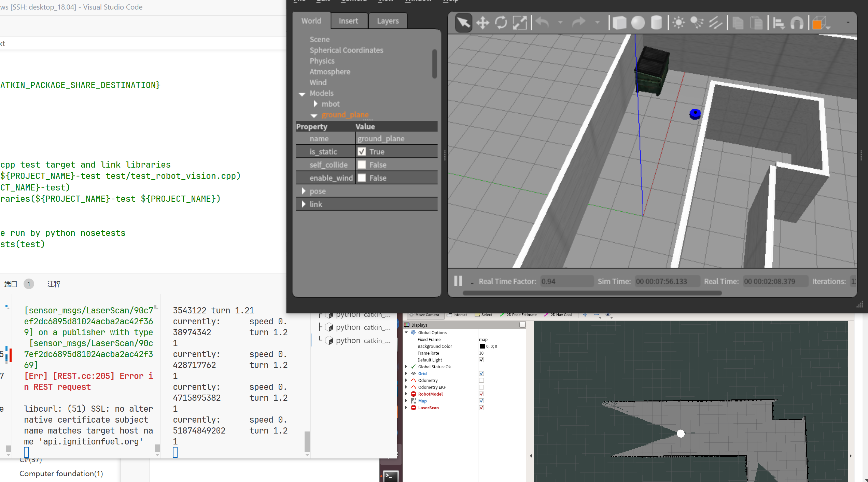The height and width of the screenshot is (482, 868).
Task: Click the Real Time Factor field in Gazebo
Action: tap(567, 281)
